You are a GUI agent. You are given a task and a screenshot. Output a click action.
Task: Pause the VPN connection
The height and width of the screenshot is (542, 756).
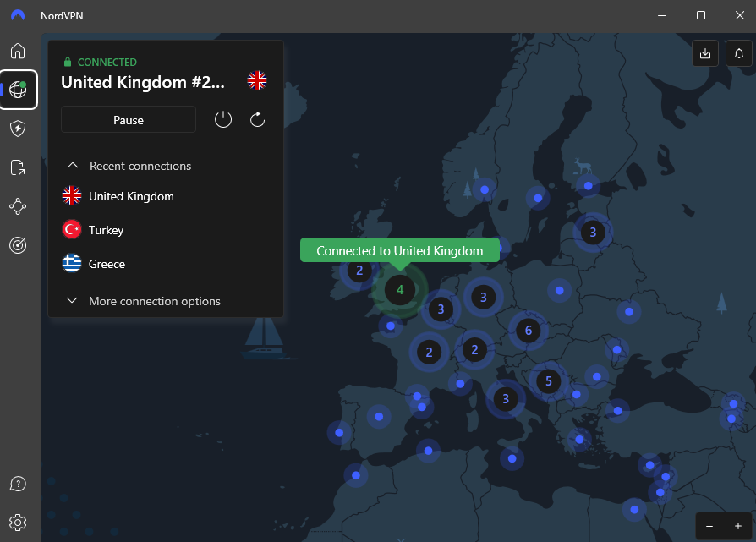tap(129, 119)
